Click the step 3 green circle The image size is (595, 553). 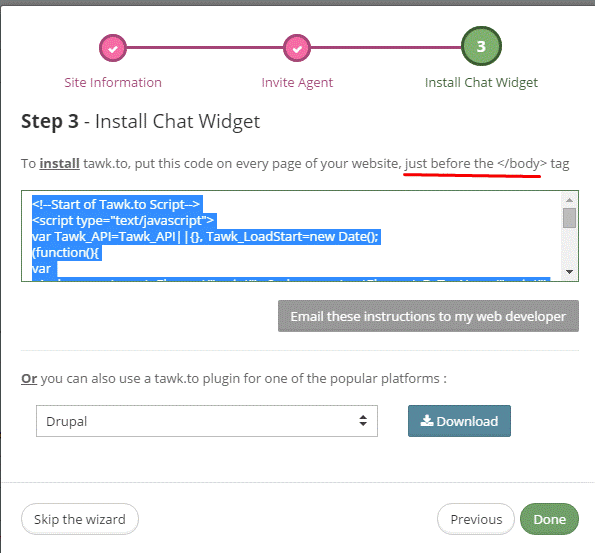pyautogui.click(x=481, y=46)
